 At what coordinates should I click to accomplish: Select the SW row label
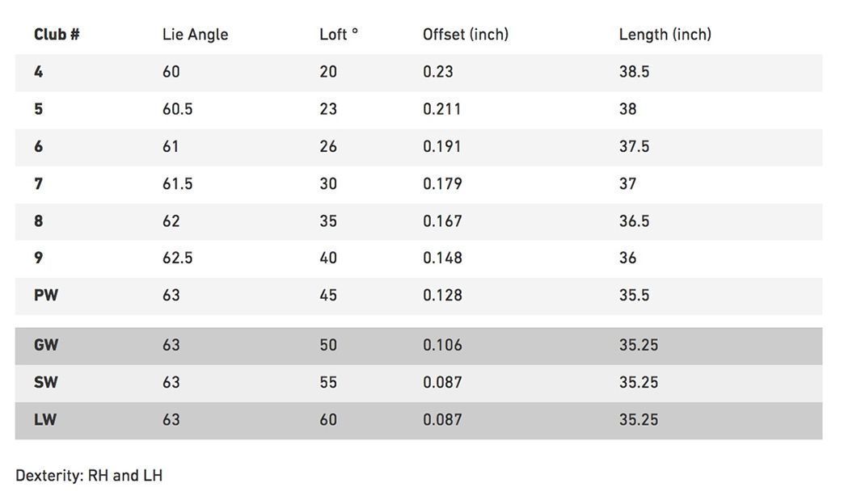pyautogui.click(x=46, y=382)
